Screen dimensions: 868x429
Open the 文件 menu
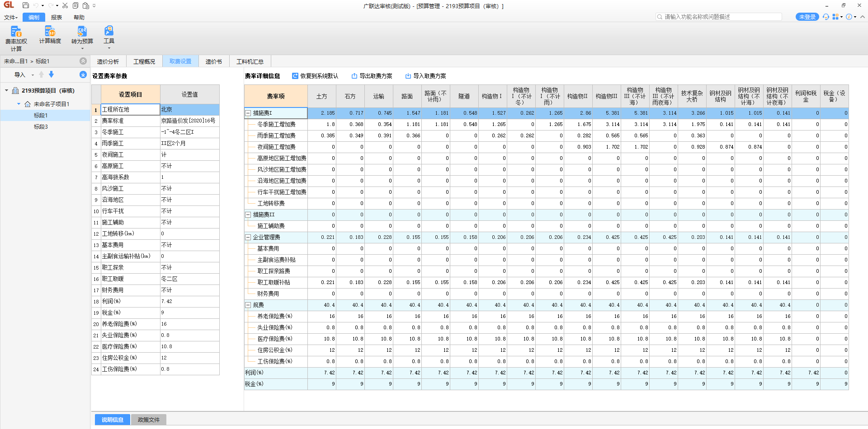[x=11, y=17]
